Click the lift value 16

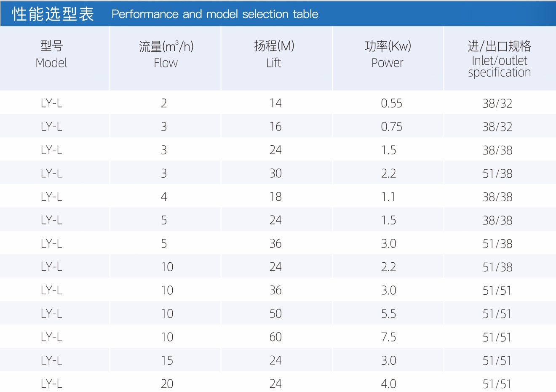click(275, 127)
